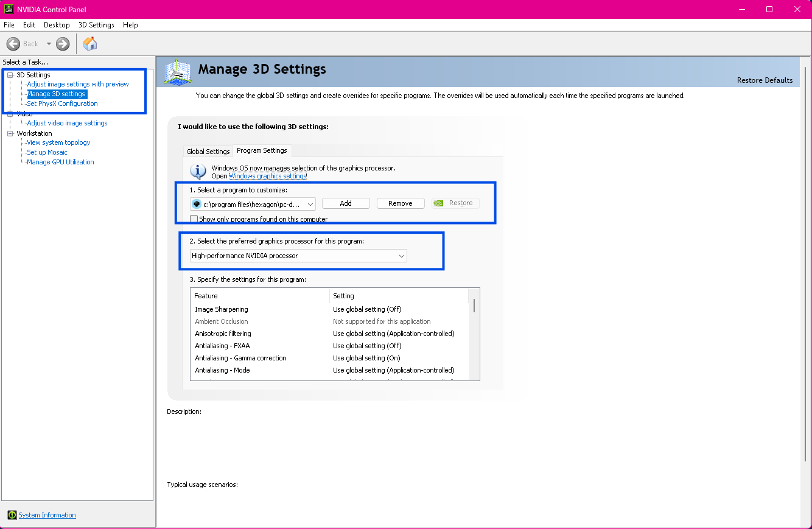Click NVIDIA Control Panel title bar icon

[x=9, y=9]
